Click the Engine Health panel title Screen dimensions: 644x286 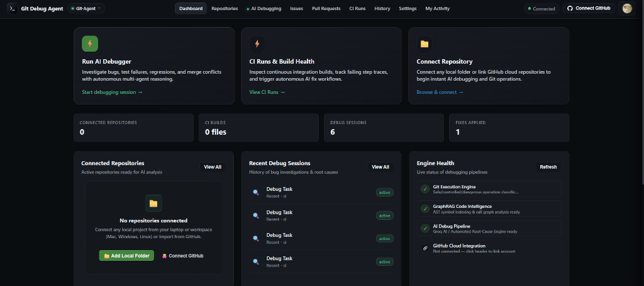(x=435, y=163)
